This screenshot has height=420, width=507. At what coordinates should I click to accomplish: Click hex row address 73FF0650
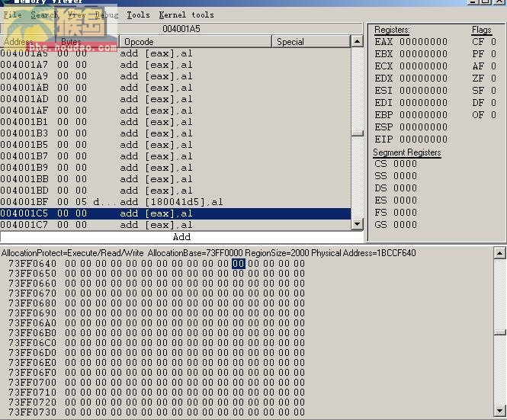[x=32, y=274]
